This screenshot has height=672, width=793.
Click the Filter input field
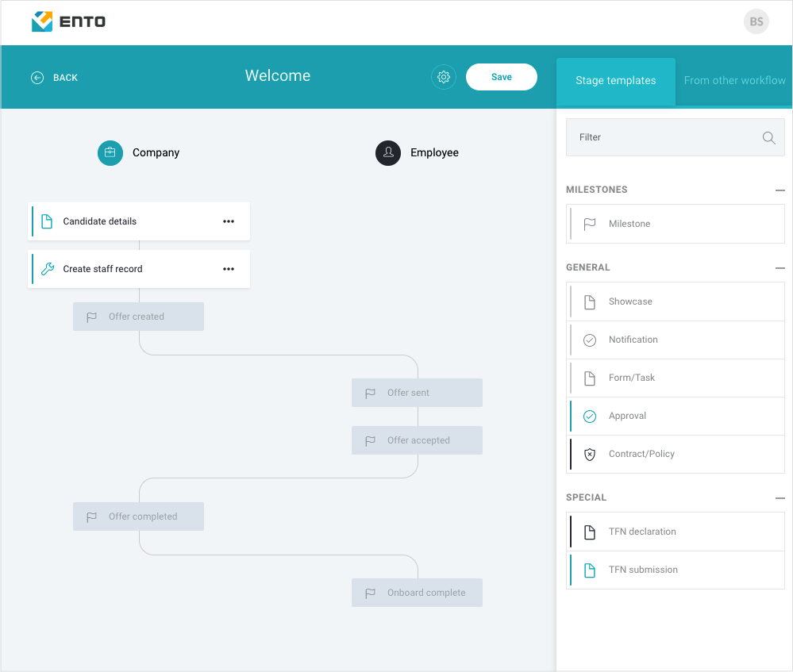[676, 137]
